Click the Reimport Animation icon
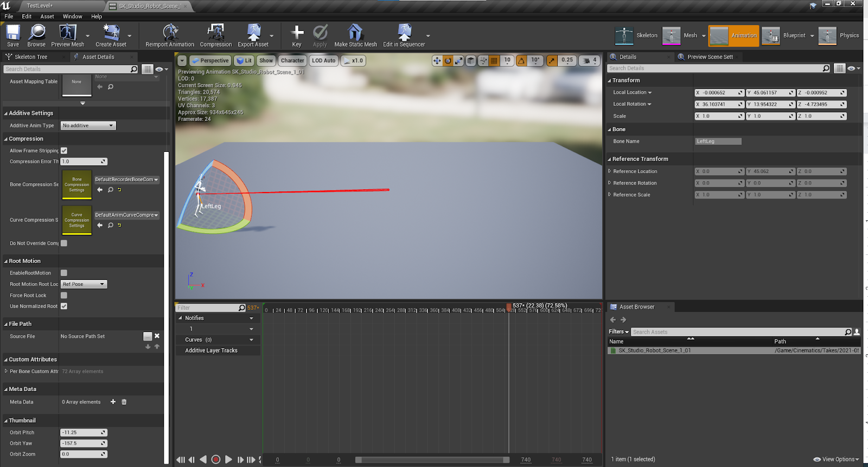868x467 pixels. 170,34
